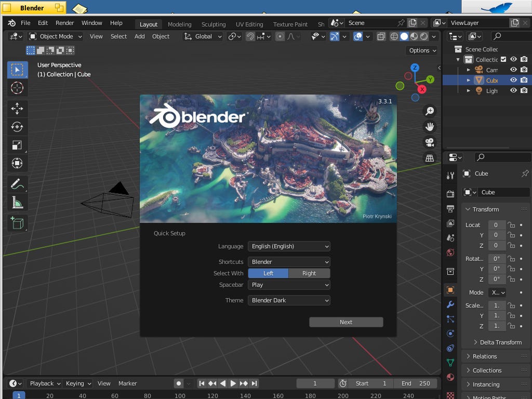The image size is (532, 399).
Task: Open the Physics properties tab
Action: [450, 334]
